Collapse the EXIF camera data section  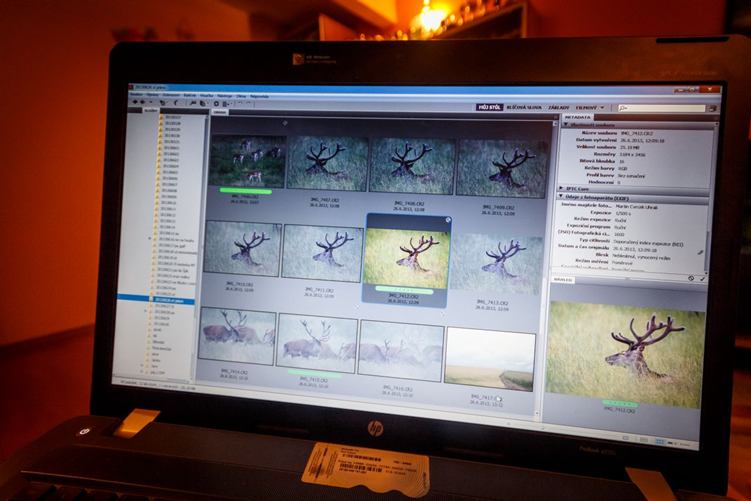click(561, 196)
